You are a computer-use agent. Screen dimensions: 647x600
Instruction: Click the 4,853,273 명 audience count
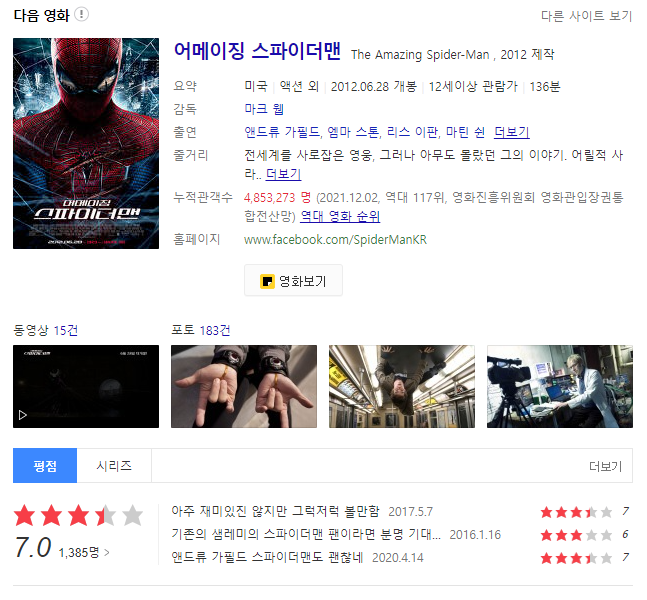277,198
